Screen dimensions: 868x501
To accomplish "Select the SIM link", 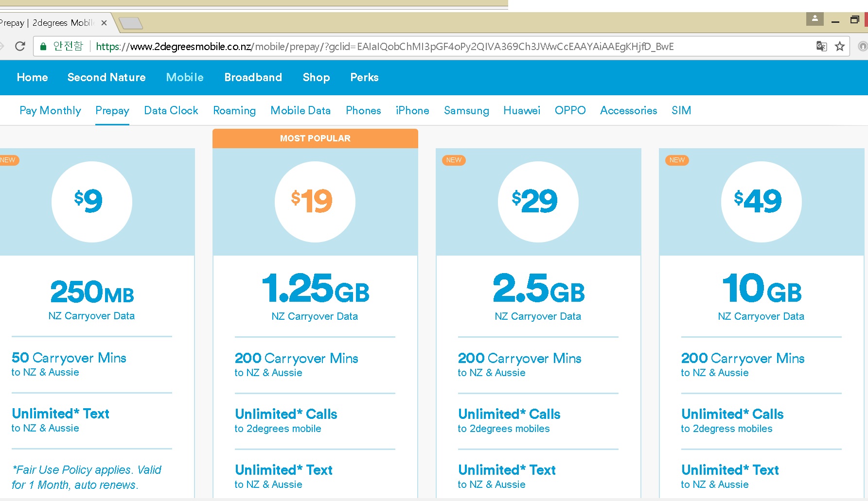I will [x=681, y=111].
